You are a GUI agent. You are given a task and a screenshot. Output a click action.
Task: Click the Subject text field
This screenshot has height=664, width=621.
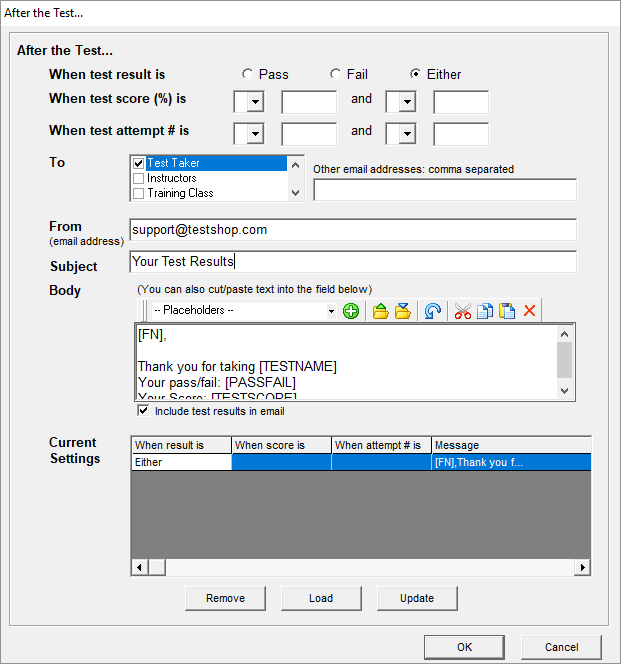(x=353, y=262)
